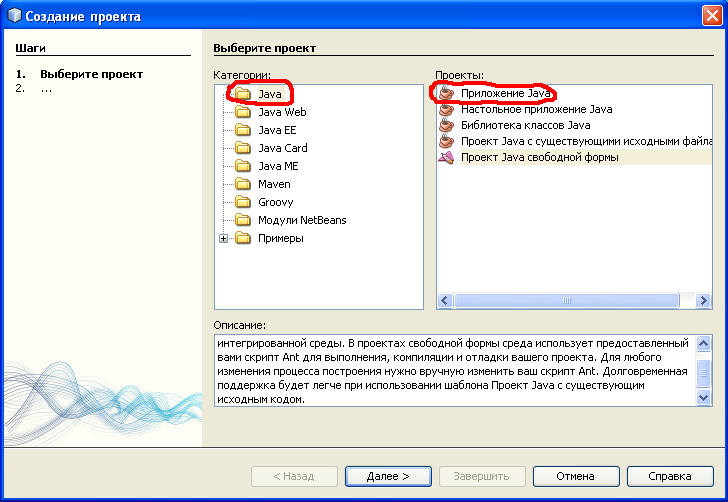Expand the Примеры tree node

223,238
